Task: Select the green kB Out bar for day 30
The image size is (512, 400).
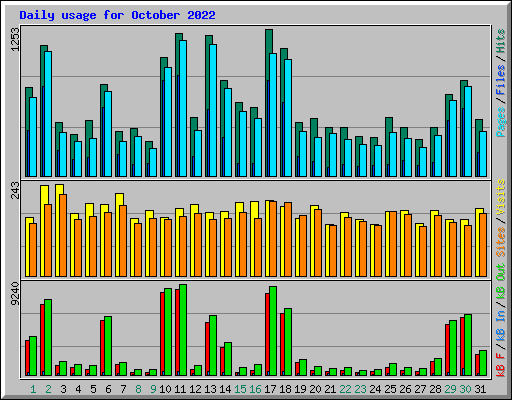Action: coord(468,345)
